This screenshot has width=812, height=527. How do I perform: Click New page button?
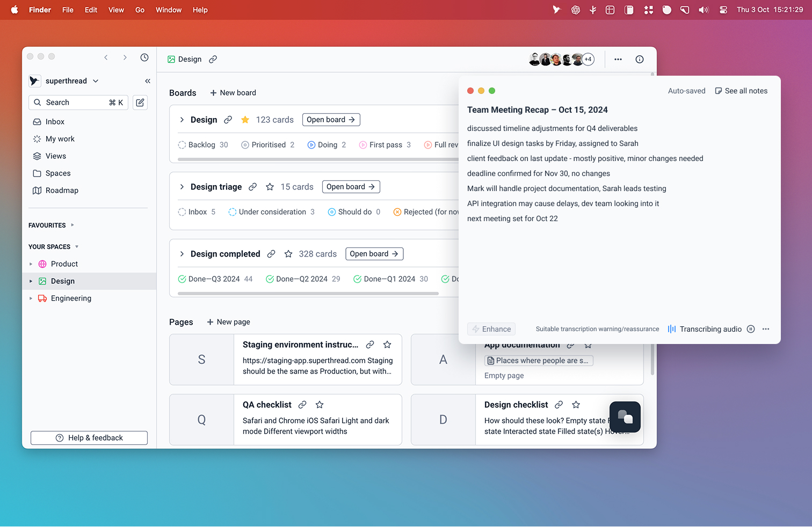228,322
